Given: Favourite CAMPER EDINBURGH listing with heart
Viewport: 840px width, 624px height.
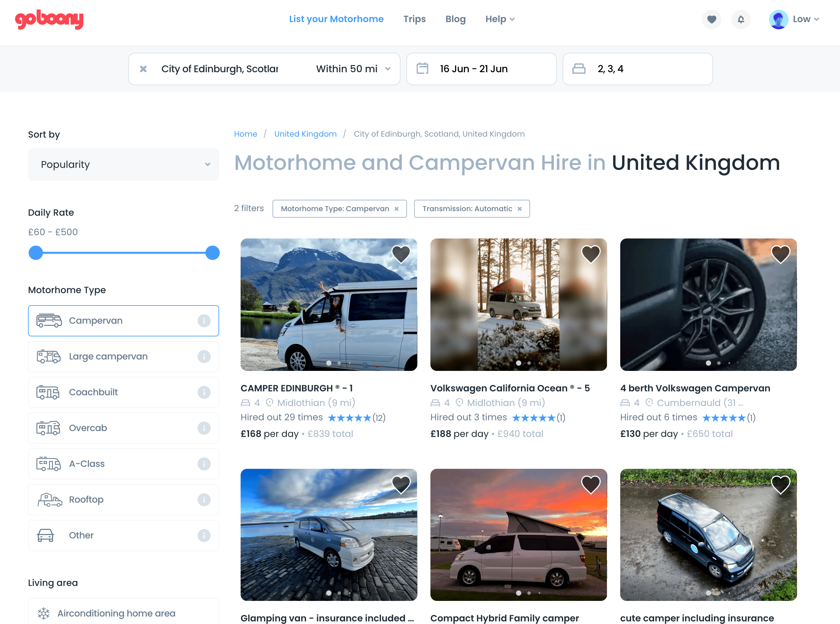Looking at the screenshot, I should coord(401,254).
